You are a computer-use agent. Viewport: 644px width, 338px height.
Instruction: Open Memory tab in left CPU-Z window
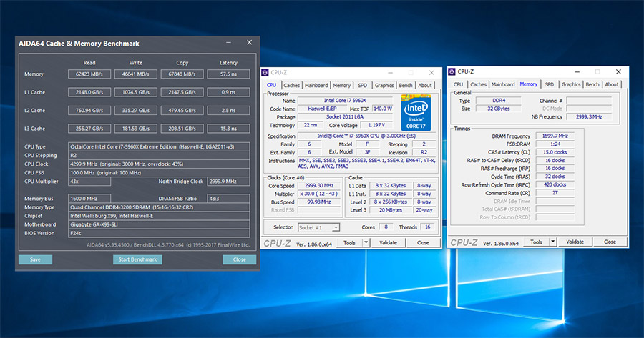pos(342,85)
